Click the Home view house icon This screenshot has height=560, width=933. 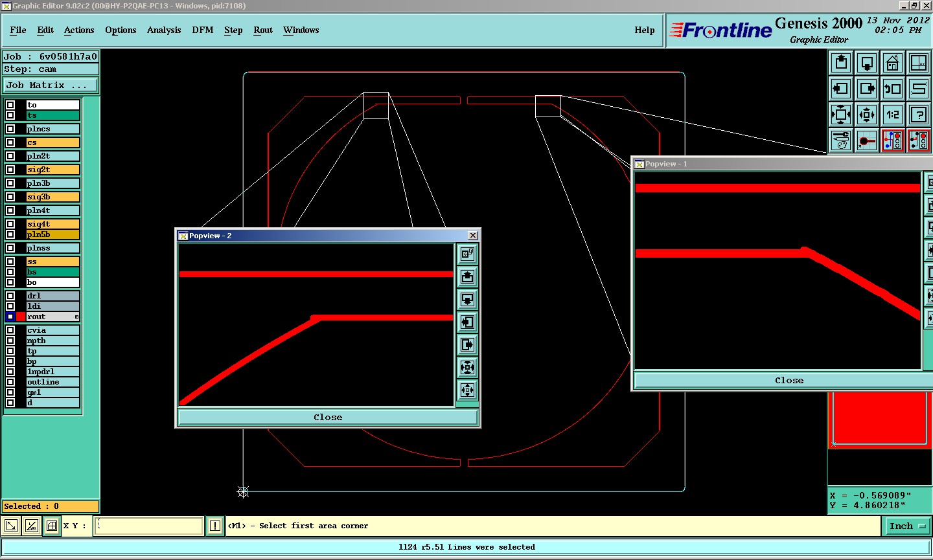click(x=893, y=63)
